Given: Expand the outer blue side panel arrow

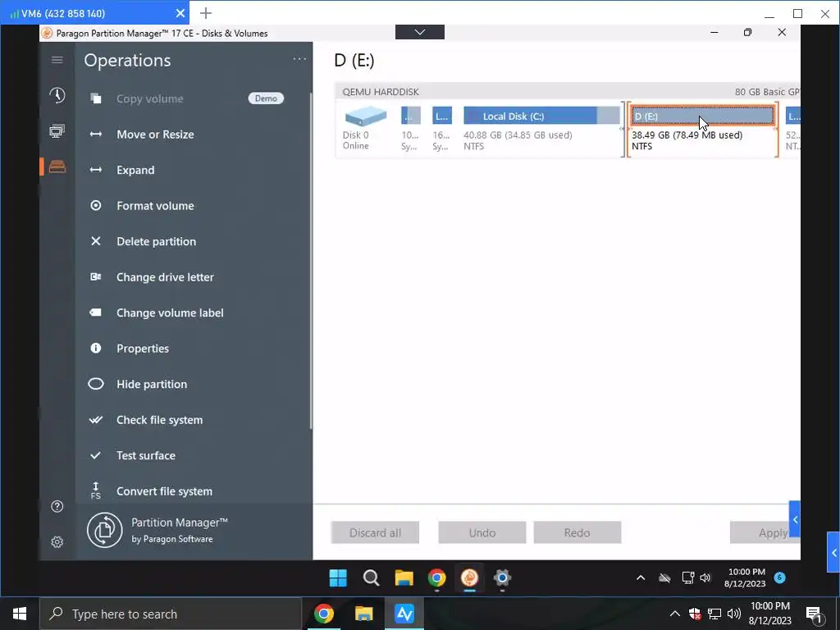Looking at the screenshot, I should 833,552.
